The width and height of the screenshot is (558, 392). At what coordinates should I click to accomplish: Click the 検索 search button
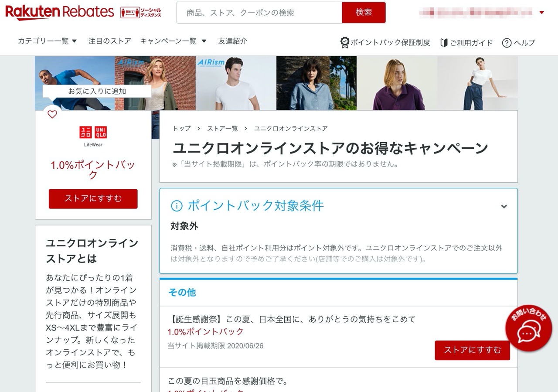[x=364, y=13]
